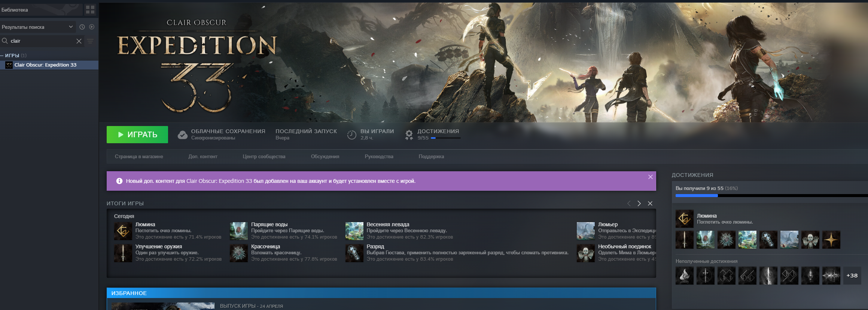Show previous page of 'ИТОГИ ИГРЫ'
This screenshot has height=310, width=868.
tap(629, 203)
